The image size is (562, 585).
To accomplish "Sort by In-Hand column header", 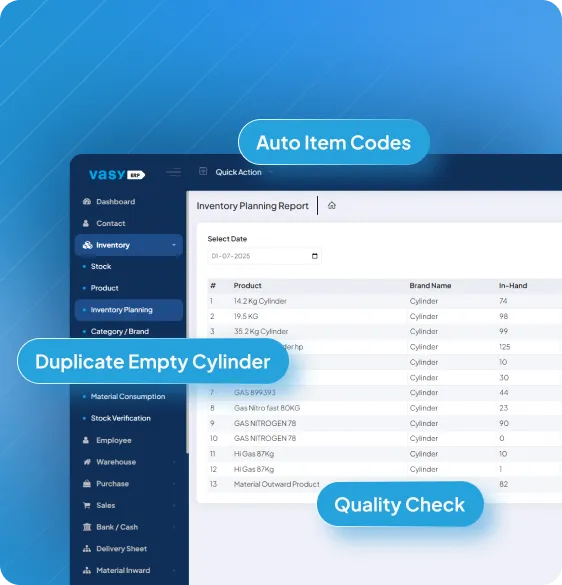I will (x=513, y=285).
